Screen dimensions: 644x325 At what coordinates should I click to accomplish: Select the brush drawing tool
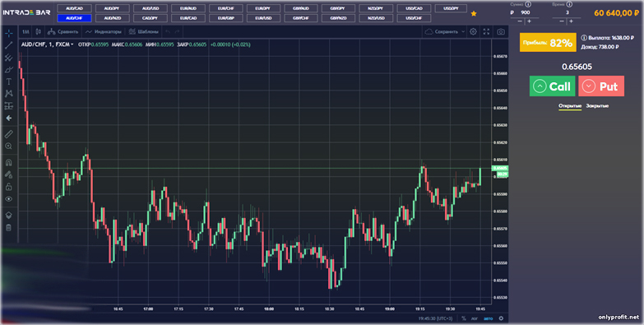(8, 70)
